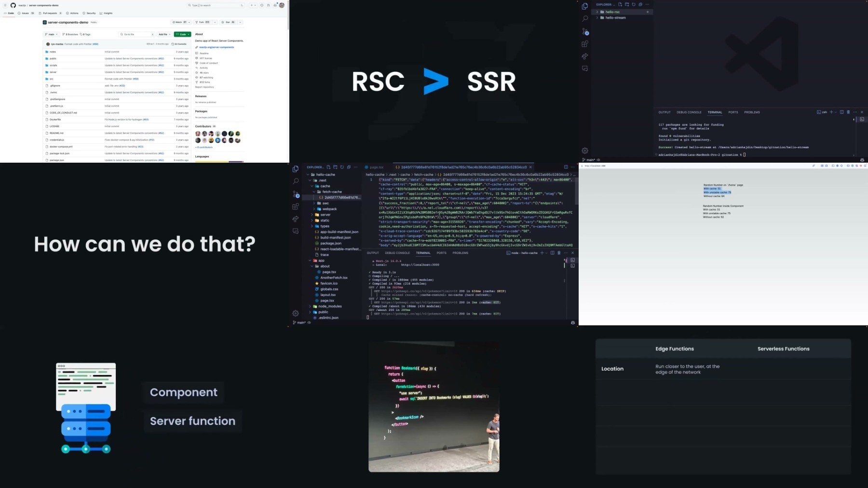The width and height of the screenshot is (868, 488).
Task: Open the GitHub notifications inbox
Action: pos(275,5)
